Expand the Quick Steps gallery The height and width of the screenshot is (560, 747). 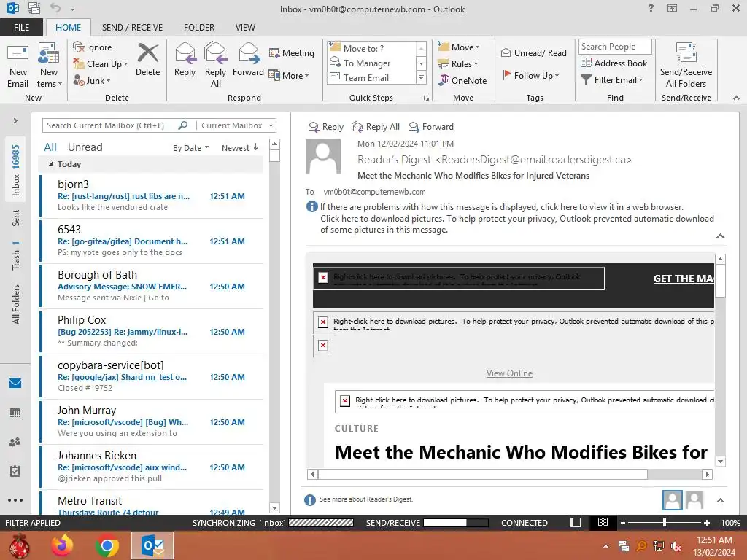[x=421, y=77]
